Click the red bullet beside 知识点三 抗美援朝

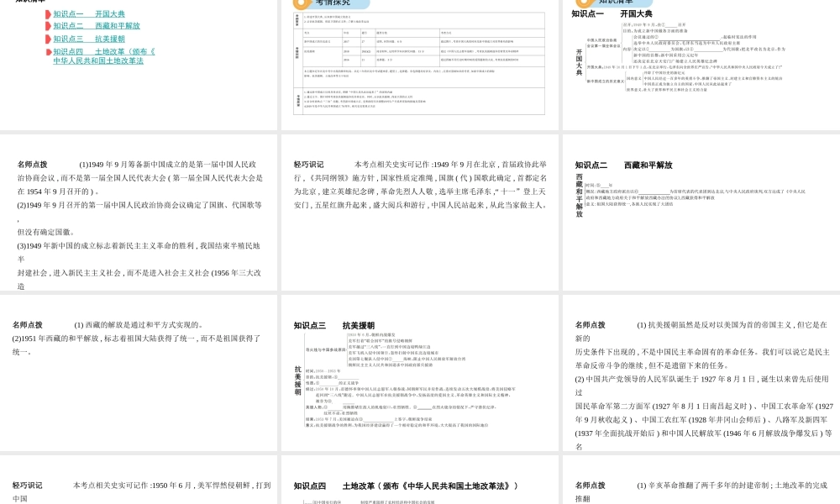click(49, 39)
